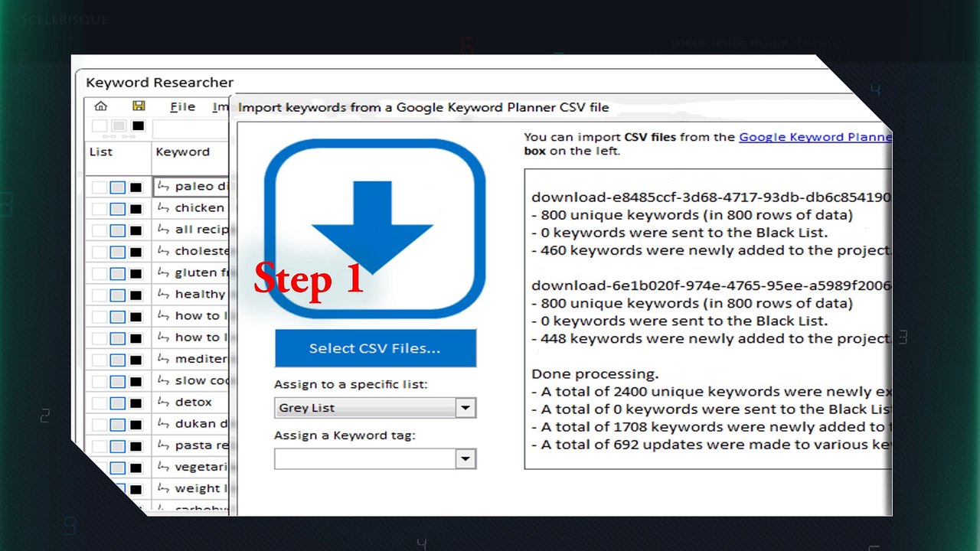Viewport: 980px width, 551px height.
Task: Click the arrow icon beside 'dukan d' keyword
Action: click(163, 423)
